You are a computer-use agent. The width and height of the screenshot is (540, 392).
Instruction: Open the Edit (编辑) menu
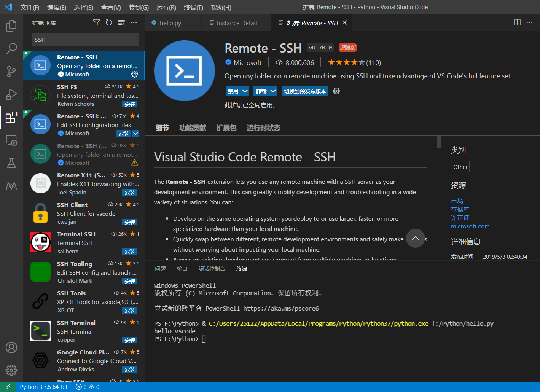pos(57,7)
